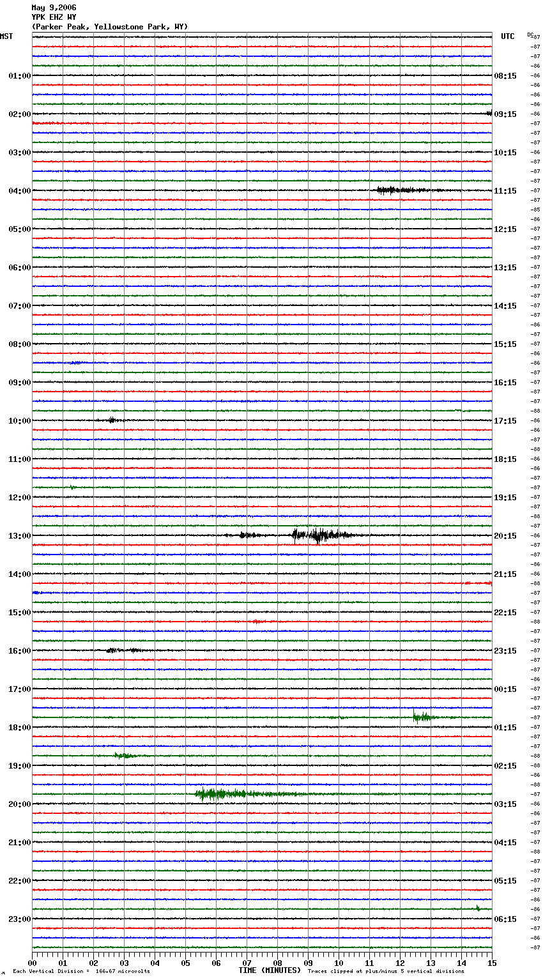Select the 04:00 MST time label
Screen dimensions: 543x980
pyautogui.click(x=20, y=191)
